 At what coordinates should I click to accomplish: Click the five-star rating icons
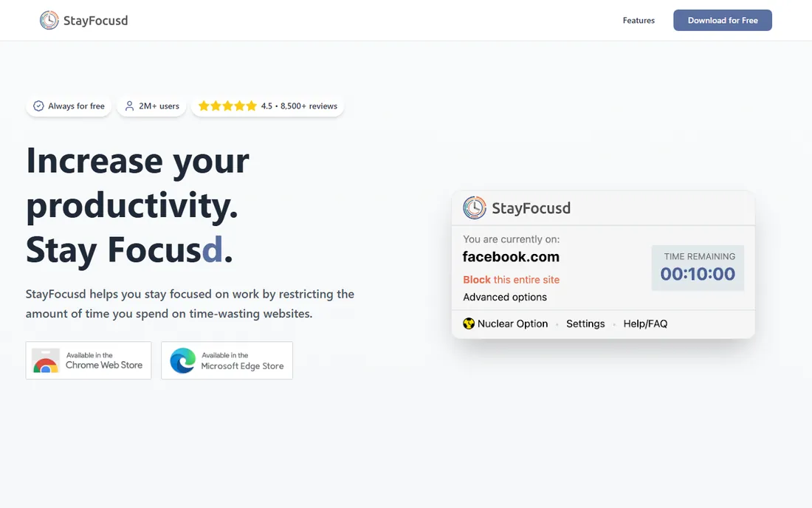click(227, 106)
